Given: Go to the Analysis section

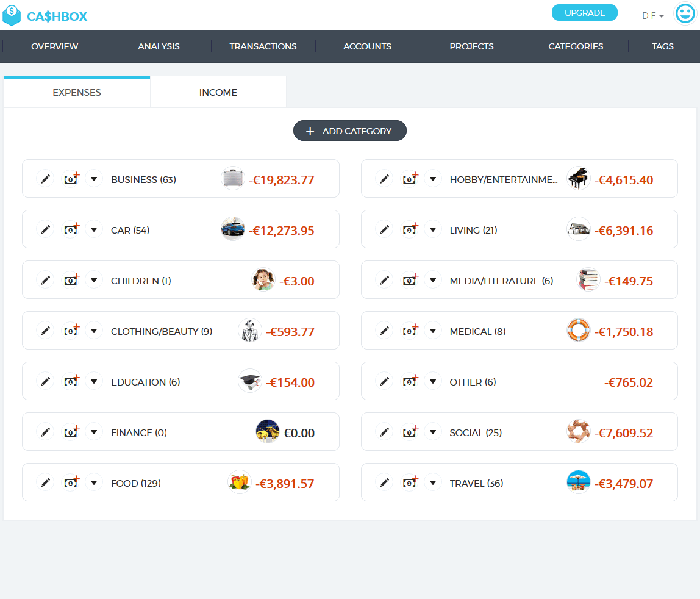Looking at the screenshot, I should click(x=159, y=46).
